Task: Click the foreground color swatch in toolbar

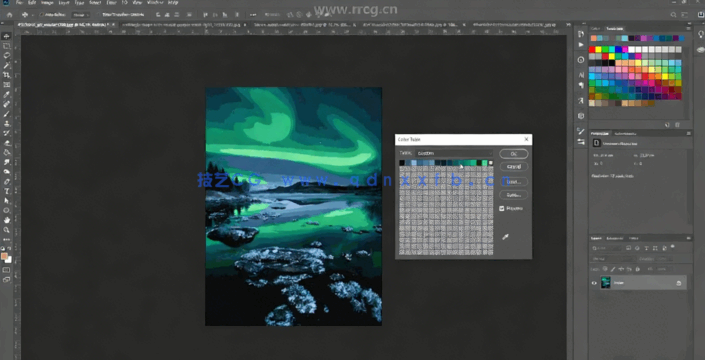Action: pyautogui.click(x=4, y=256)
